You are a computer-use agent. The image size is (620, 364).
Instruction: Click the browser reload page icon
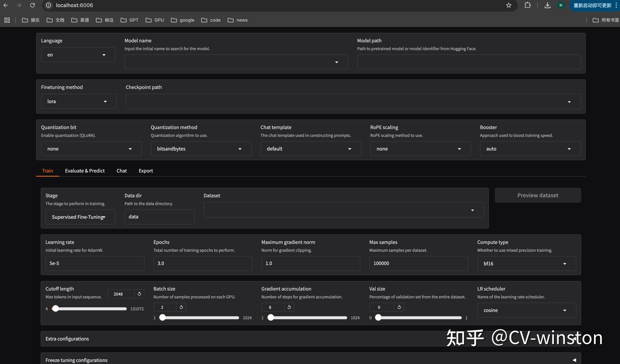[x=32, y=5]
